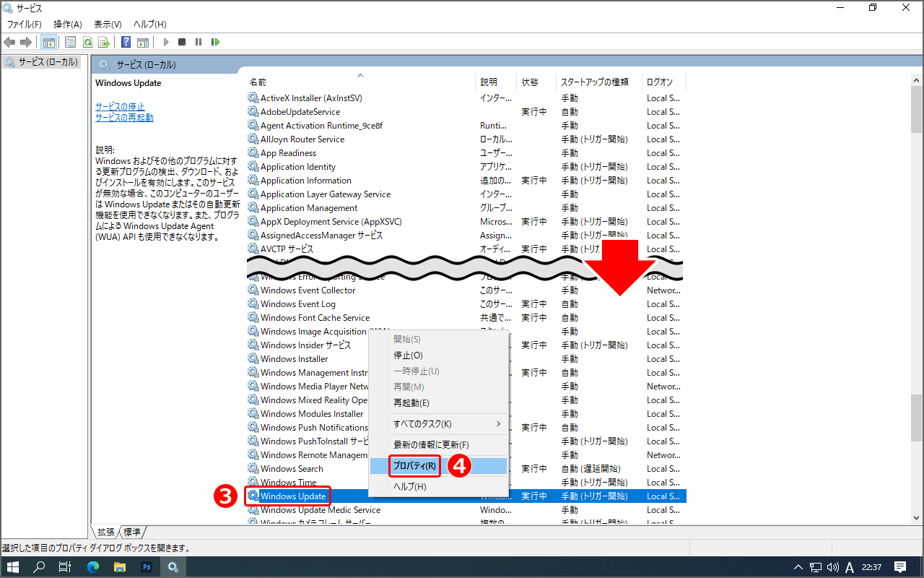Select Windows Update Medic Service row
Image resolution: width=924 pixels, height=578 pixels.
pos(466,510)
